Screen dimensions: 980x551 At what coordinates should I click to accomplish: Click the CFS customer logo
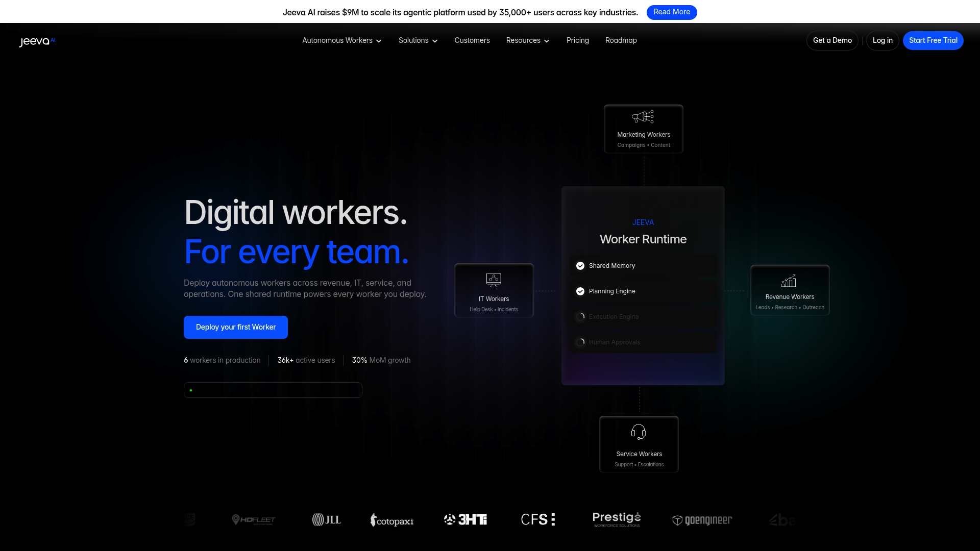click(x=538, y=519)
